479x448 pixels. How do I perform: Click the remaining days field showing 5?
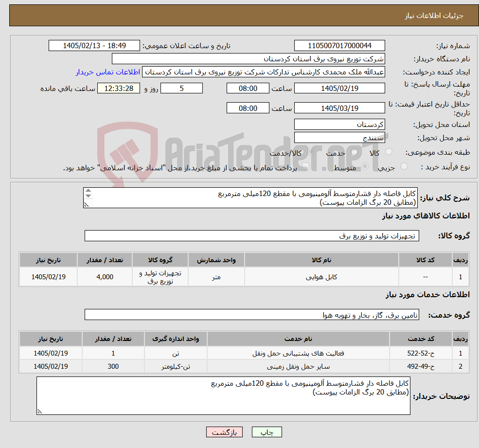181,89
